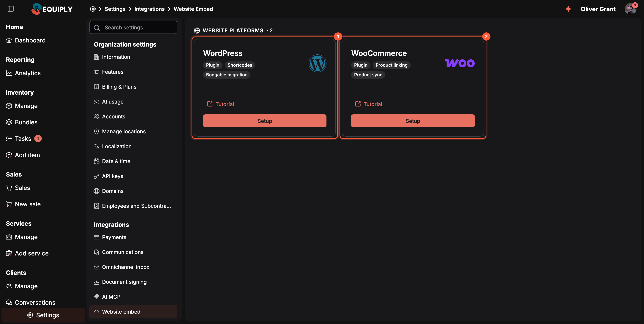Image resolution: width=644 pixels, height=324 pixels.
Task: Click the Sales cart icon
Action: click(9, 188)
